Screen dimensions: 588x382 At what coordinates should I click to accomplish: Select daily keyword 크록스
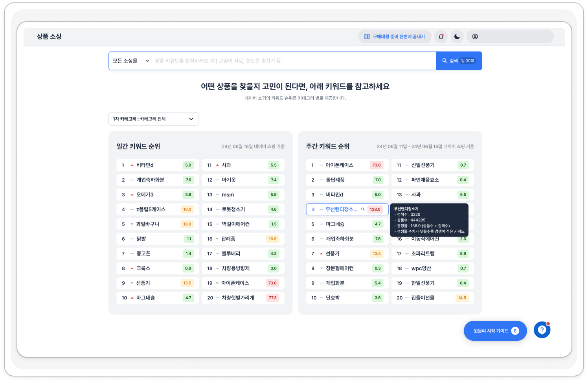tap(158, 268)
